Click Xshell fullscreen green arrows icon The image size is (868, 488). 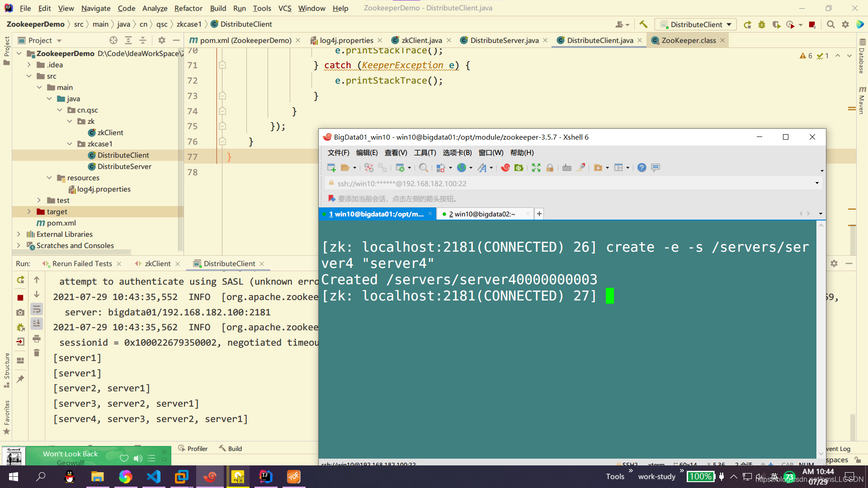[x=536, y=168]
